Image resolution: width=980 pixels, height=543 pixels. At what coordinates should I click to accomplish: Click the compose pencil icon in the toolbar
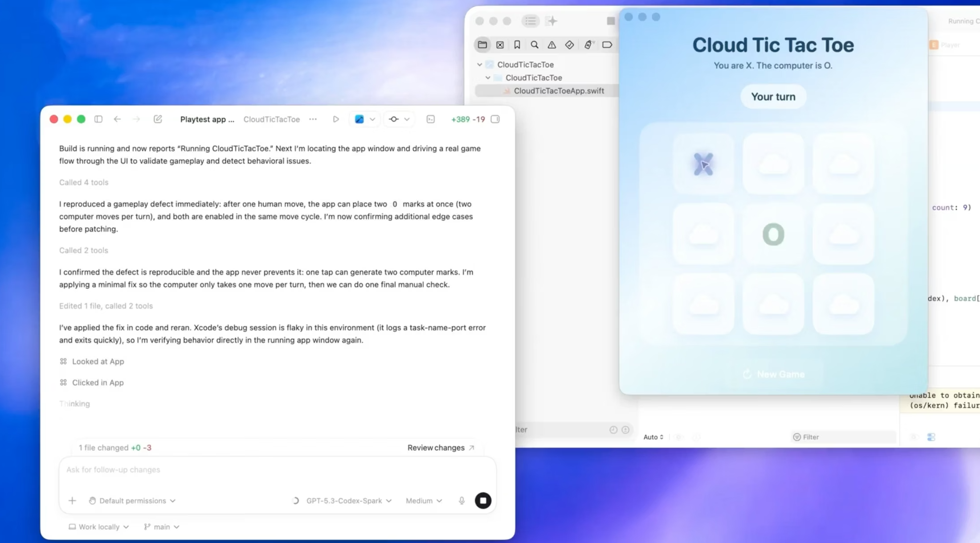[158, 119]
